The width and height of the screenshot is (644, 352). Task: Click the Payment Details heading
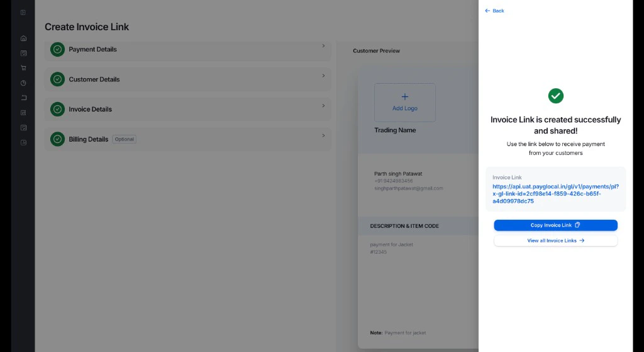pyautogui.click(x=92, y=49)
